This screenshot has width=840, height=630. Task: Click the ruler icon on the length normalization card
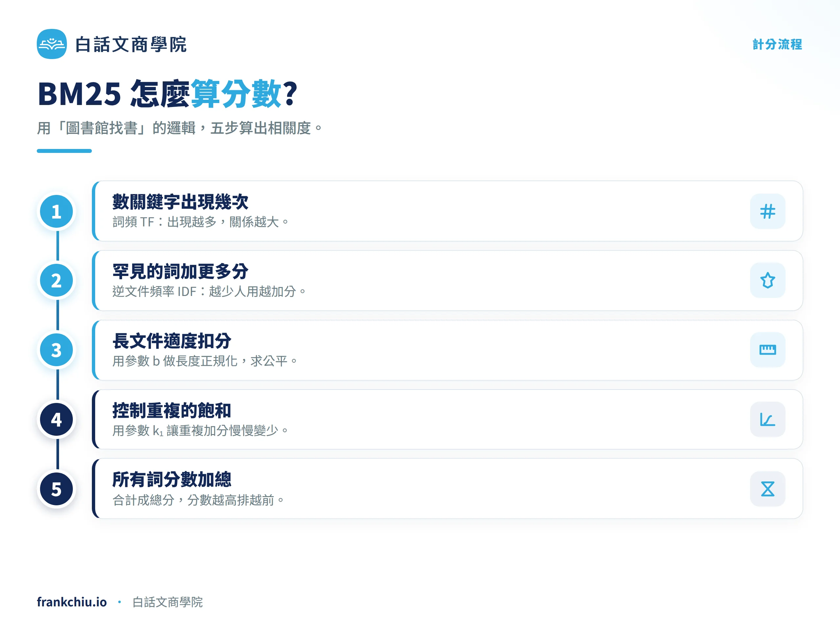point(767,350)
